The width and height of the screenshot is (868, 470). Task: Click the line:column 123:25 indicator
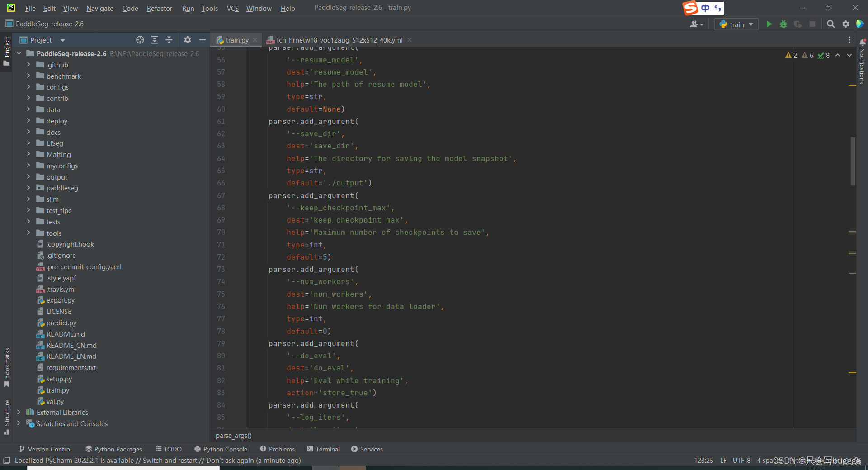coord(703,461)
